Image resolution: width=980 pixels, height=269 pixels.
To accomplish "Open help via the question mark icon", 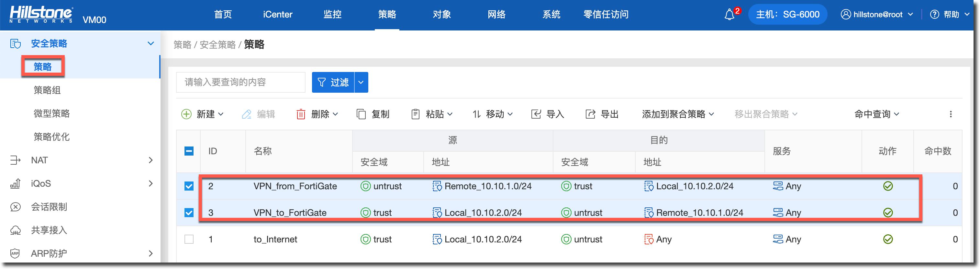I will point(934,15).
